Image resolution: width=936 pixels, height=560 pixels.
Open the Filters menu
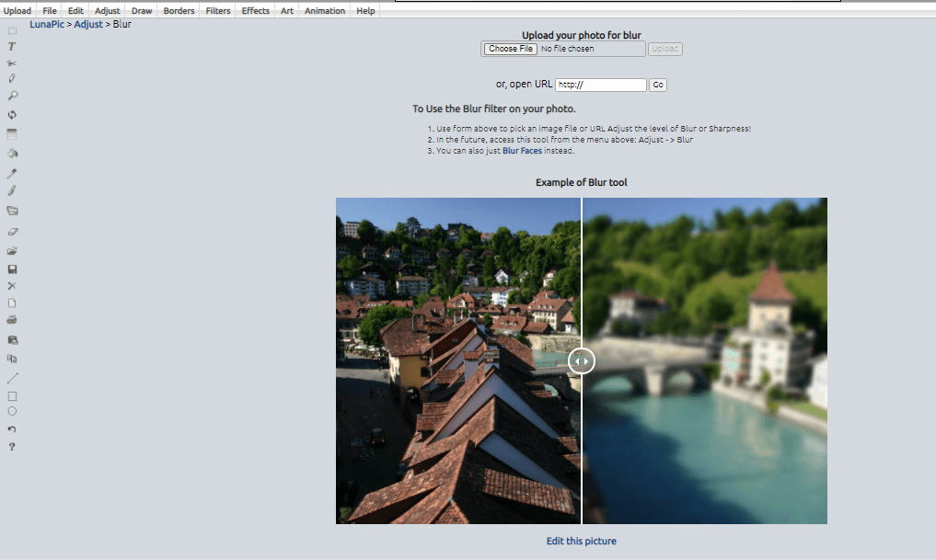[x=218, y=11]
